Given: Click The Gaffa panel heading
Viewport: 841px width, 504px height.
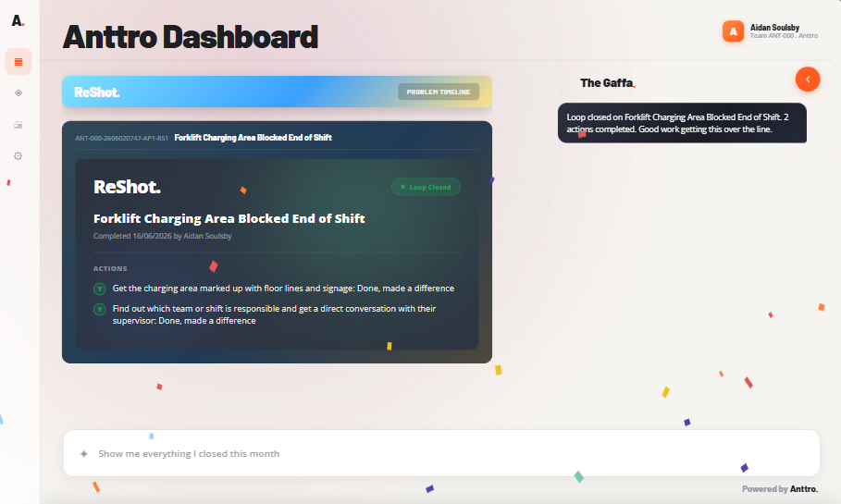Looking at the screenshot, I should coord(608,83).
